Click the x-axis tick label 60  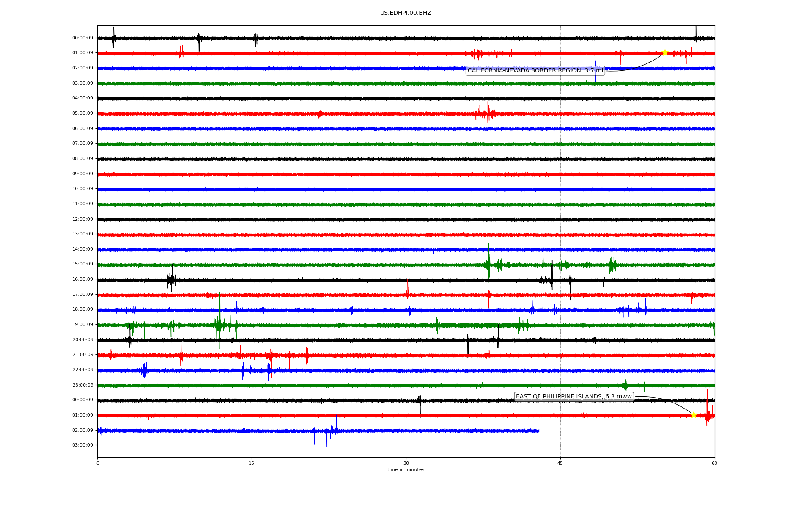714,463
